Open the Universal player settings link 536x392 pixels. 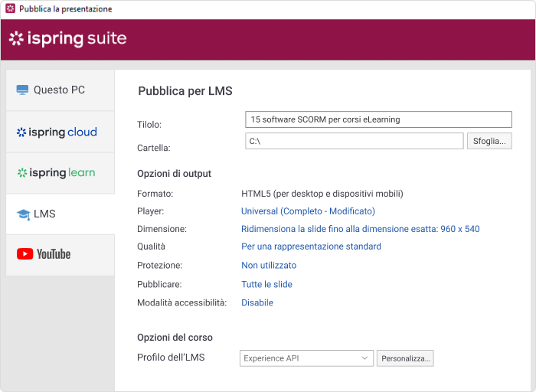pyautogui.click(x=308, y=211)
